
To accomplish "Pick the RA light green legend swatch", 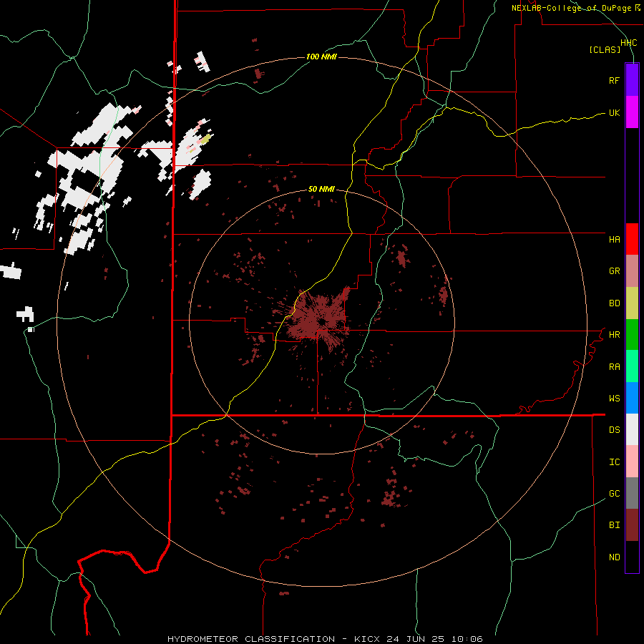I will (632, 366).
